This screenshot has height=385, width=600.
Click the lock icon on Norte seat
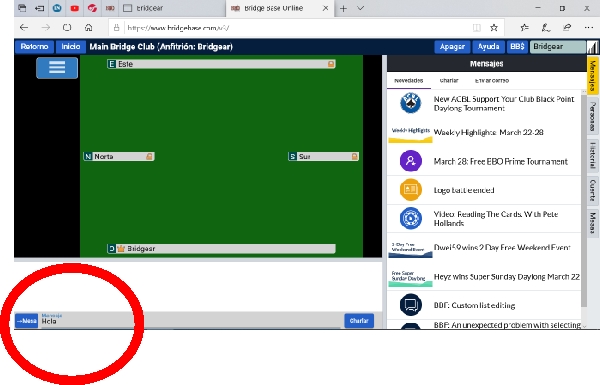(149, 156)
